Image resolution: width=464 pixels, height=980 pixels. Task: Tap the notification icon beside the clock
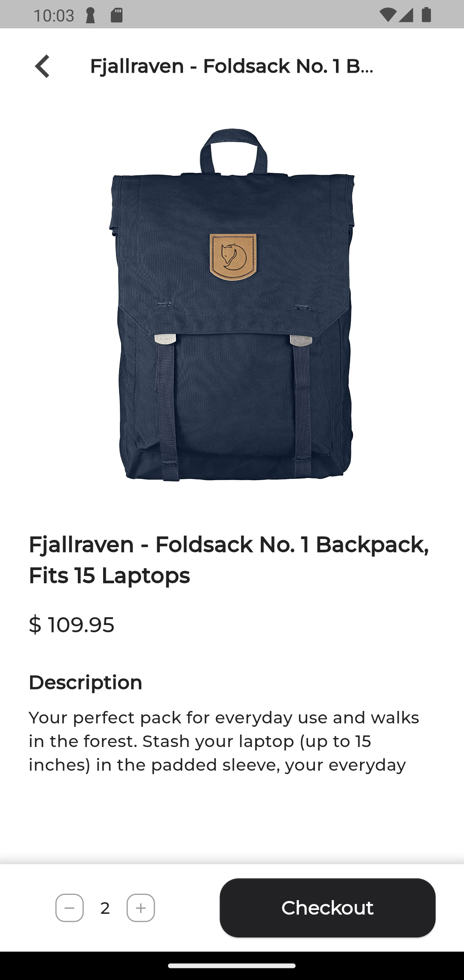pos(90,16)
